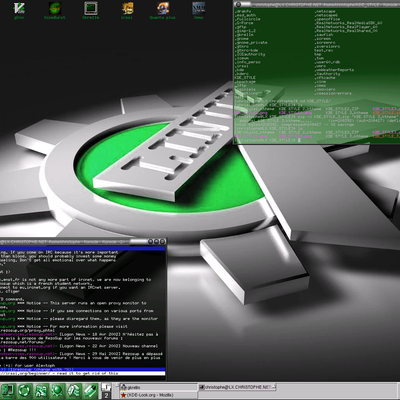Select the .xsession-errors entry in green terminal
The height and width of the screenshot is (400, 400).
coord(333,93)
